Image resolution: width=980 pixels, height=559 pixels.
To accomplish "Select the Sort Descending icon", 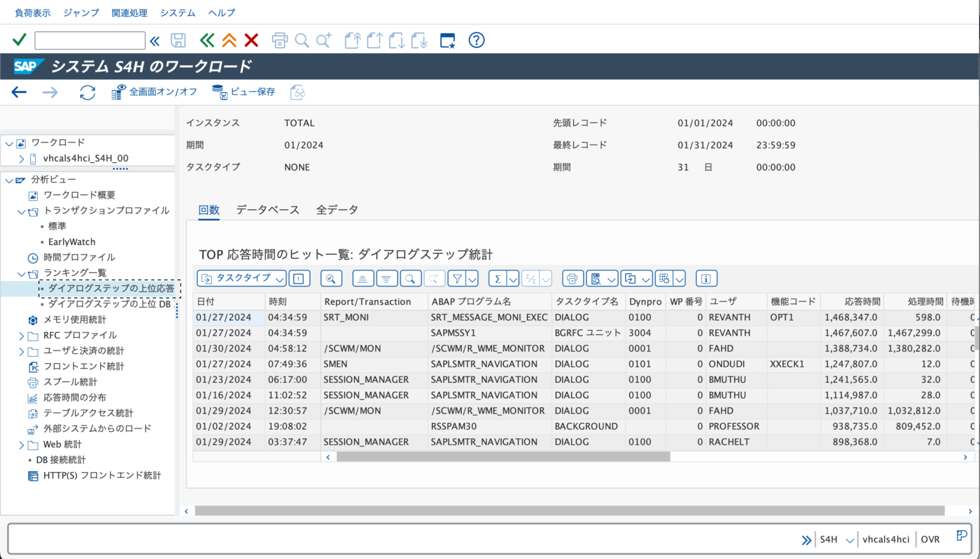I will click(x=387, y=278).
